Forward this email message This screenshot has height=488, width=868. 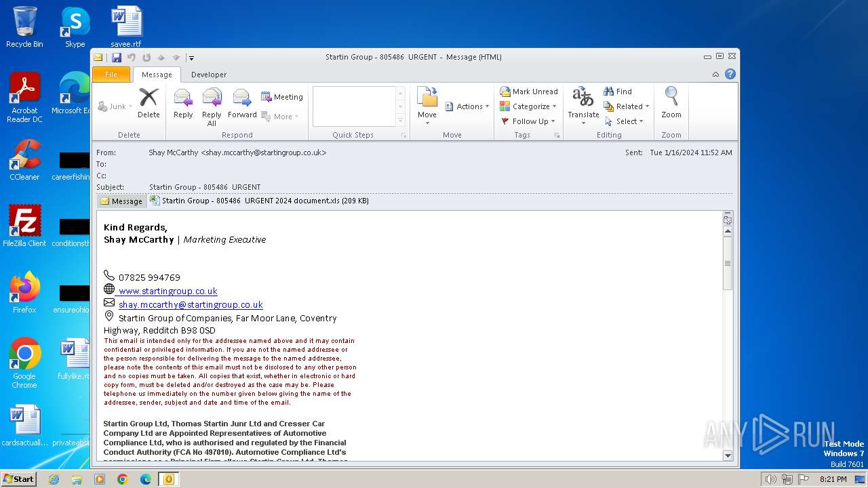coord(242,104)
